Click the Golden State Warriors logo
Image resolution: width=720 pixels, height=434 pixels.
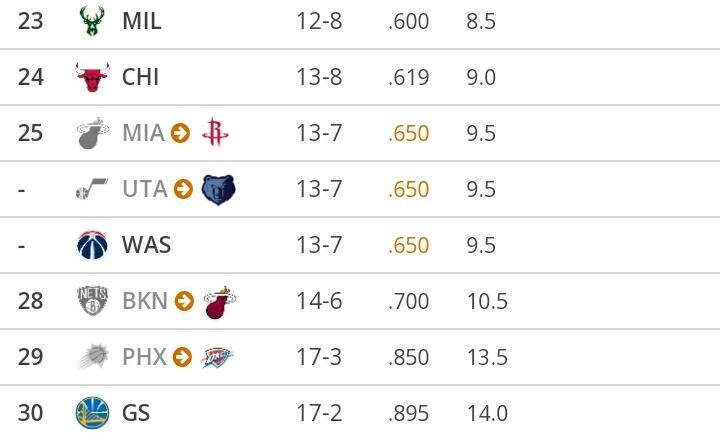(x=91, y=413)
